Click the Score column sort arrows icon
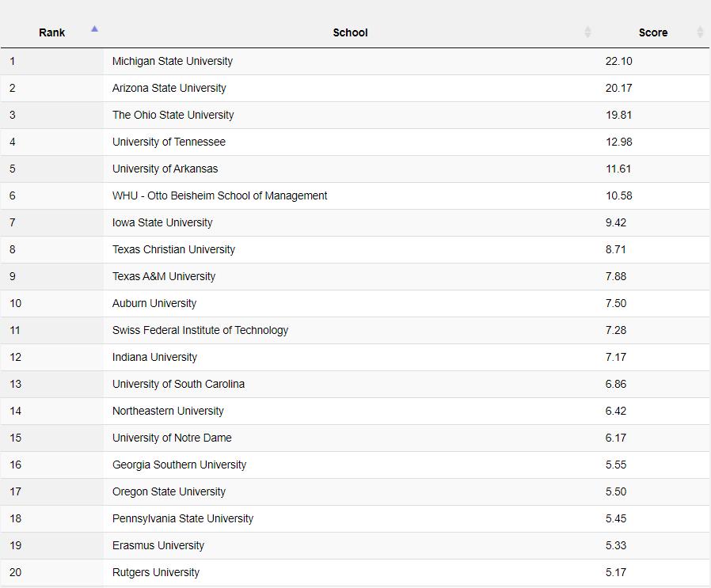This screenshot has width=711, height=588. pos(700,32)
